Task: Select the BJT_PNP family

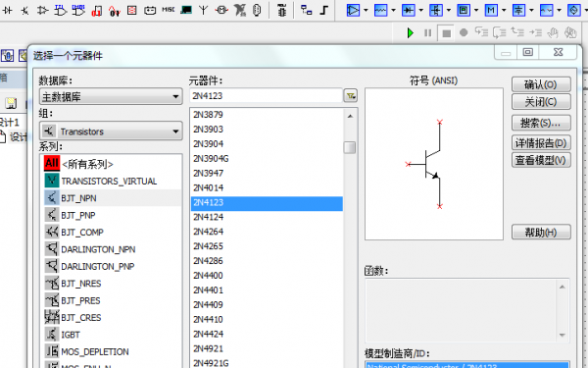Action: coord(112,215)
